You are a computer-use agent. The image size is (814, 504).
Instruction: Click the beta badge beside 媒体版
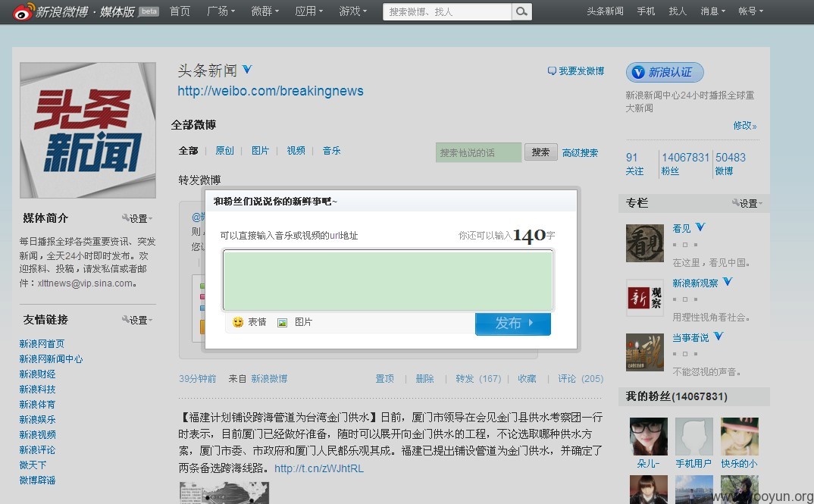coord(149,11)
